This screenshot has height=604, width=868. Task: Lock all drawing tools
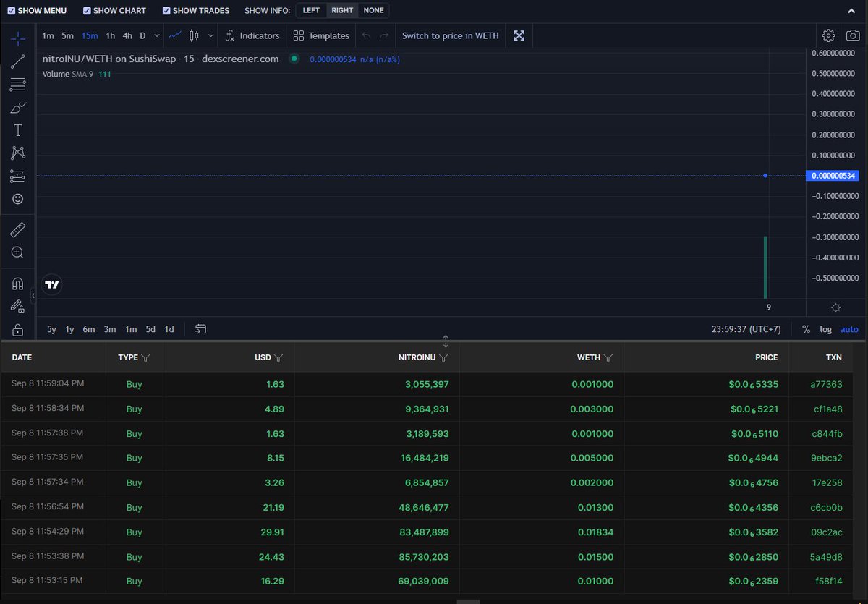click(x=18, y=330)
